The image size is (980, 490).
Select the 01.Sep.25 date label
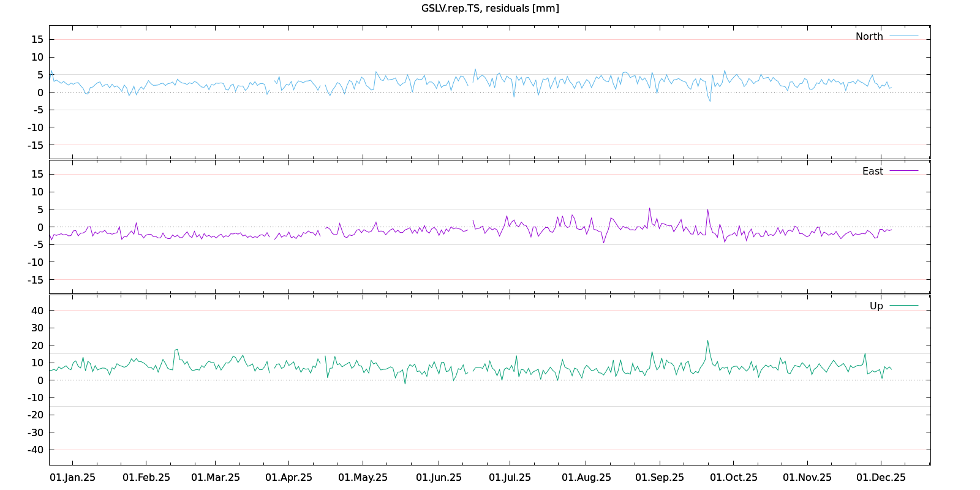click(x=660, y=478)
